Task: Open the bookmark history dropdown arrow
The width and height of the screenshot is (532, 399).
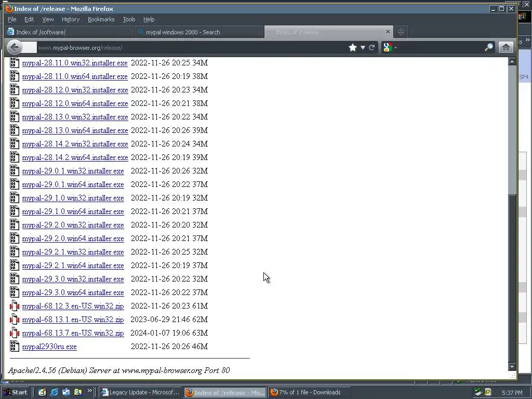Action: (363, 47)
